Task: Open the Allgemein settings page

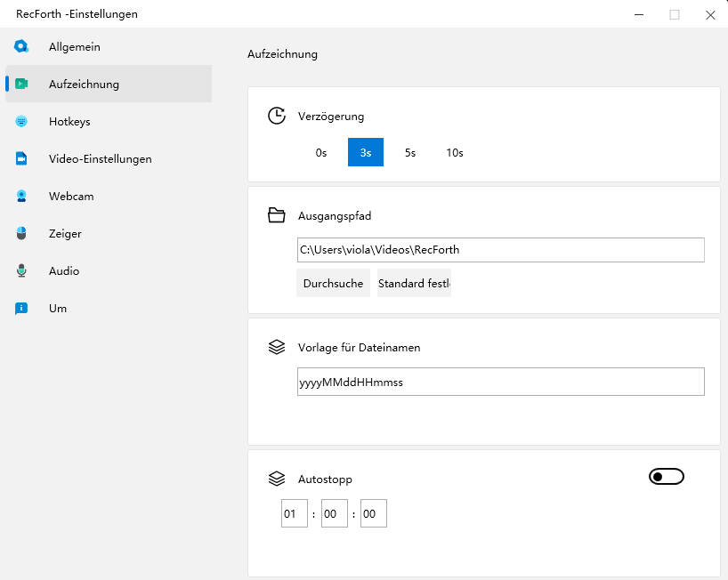Action: tap(109, 46)
